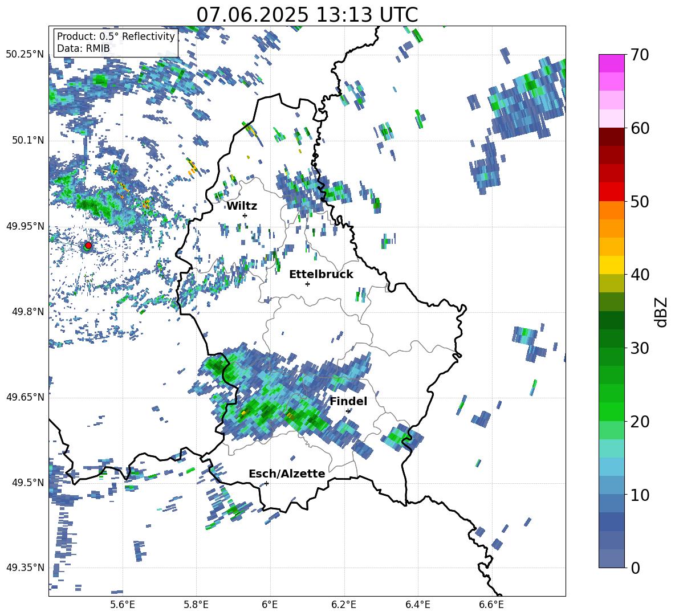
Task: Pick the yellow swatch just above 40 dBZ
Action: pos(612,265)
